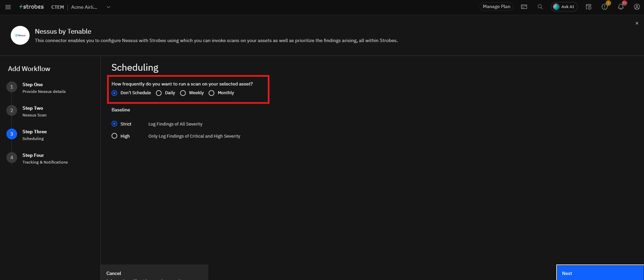Go to Step Two Nessus Scan
644x280 pixels.
pyautogui.click(x=35, y=111)
